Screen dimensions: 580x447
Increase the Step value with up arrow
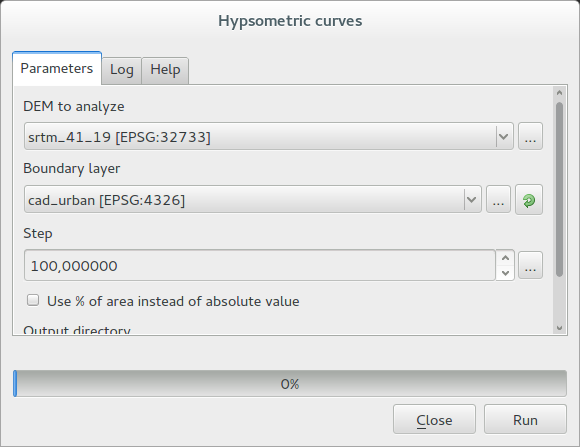[x=506, y=258]
